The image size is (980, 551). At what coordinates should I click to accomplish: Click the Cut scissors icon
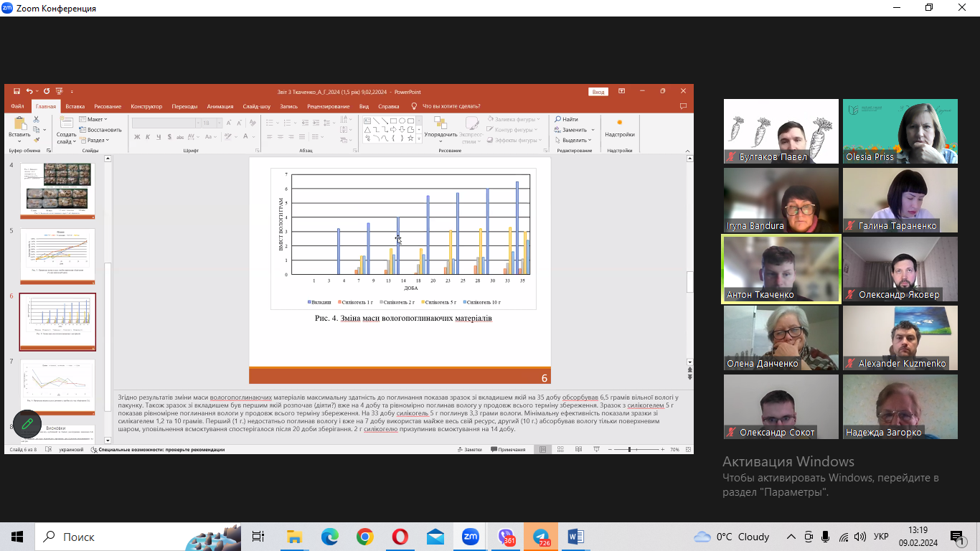pyautogui.click(x=37, y=121)
